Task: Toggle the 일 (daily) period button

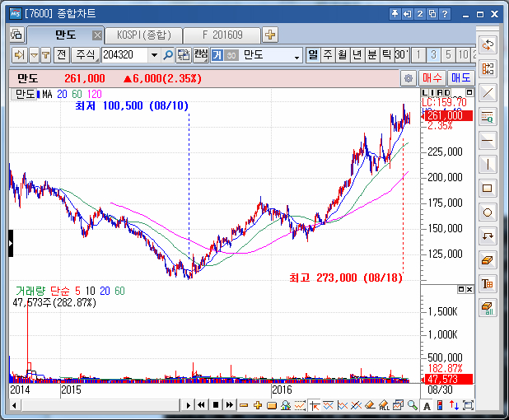Action: pyautogui.click(x=313, y=55)
